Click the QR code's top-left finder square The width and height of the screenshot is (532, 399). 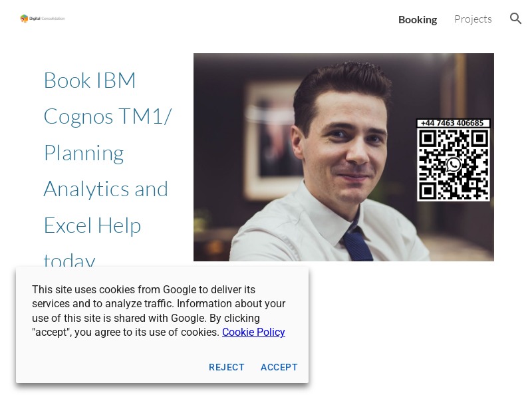click(x=428, y=138)
